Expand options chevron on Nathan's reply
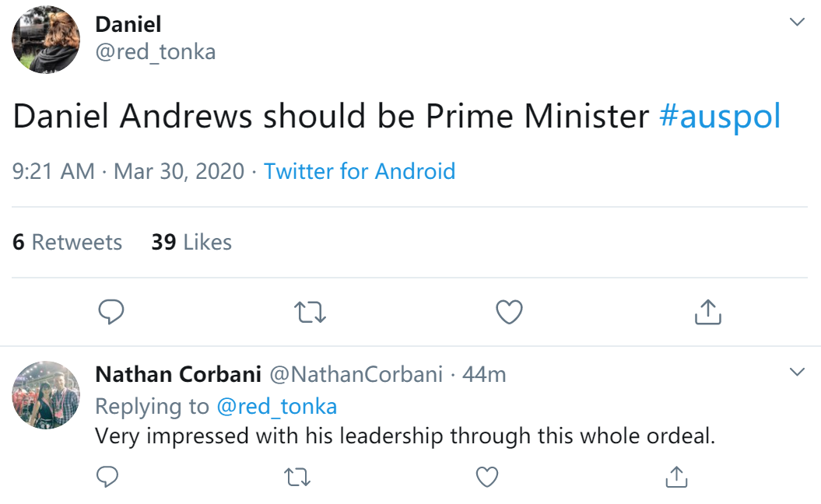The height and width of the screenshot is (504, 821). [797, 372]
